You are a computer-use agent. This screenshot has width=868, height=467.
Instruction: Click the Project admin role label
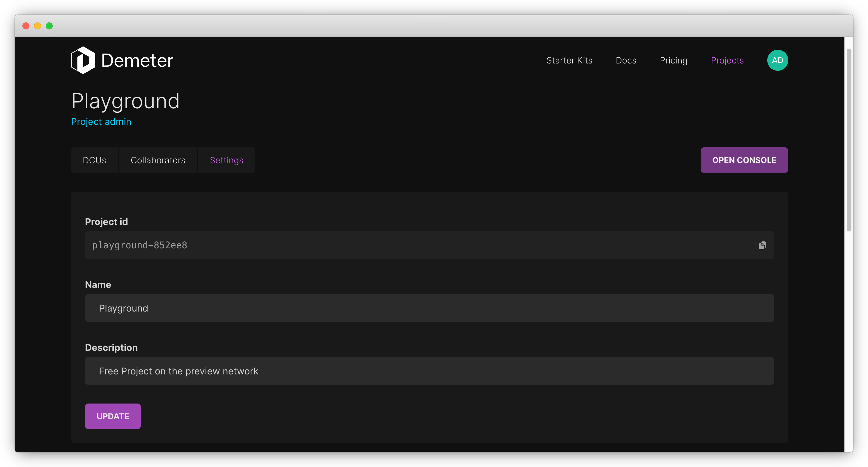coord(101,122)
